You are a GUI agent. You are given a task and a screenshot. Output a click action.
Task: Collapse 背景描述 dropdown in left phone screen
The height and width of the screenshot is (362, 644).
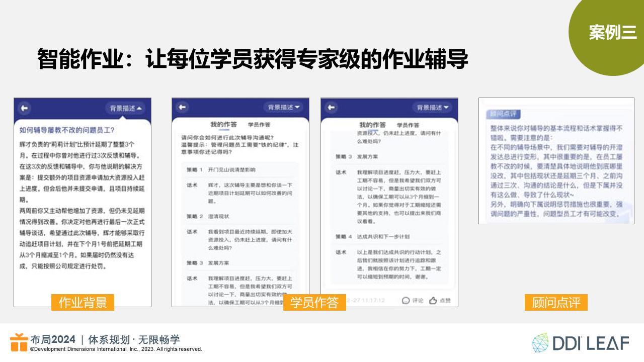[126, 108]
